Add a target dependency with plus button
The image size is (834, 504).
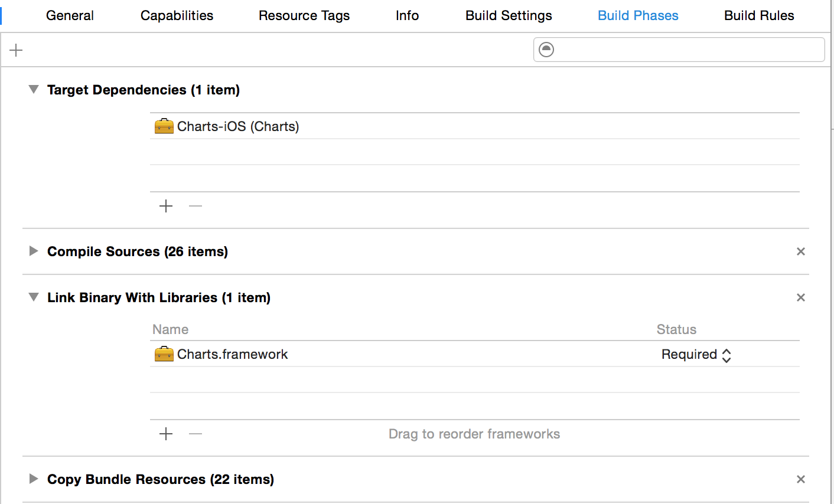166,206
